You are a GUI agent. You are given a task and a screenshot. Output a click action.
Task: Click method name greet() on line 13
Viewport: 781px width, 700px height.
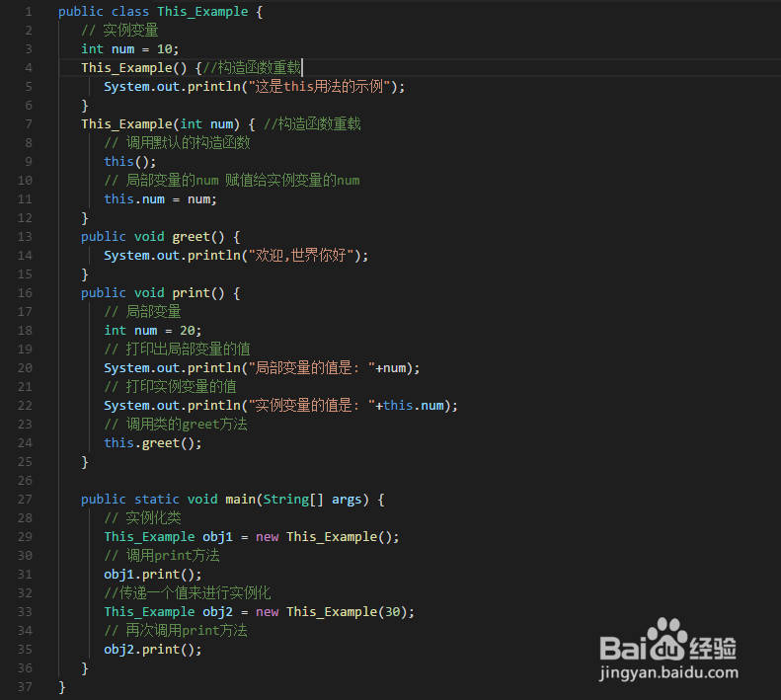pos(198,237)
